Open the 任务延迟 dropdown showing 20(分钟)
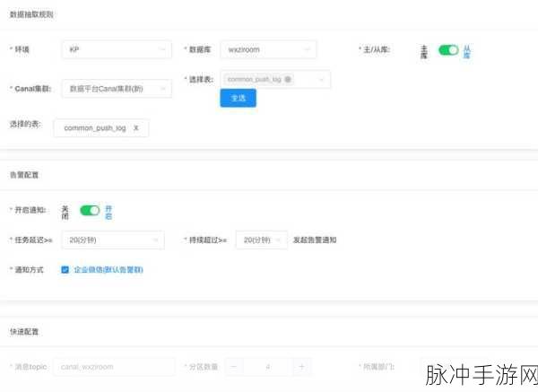The width and height of the screenshot is (538, 392). [113, 240]
